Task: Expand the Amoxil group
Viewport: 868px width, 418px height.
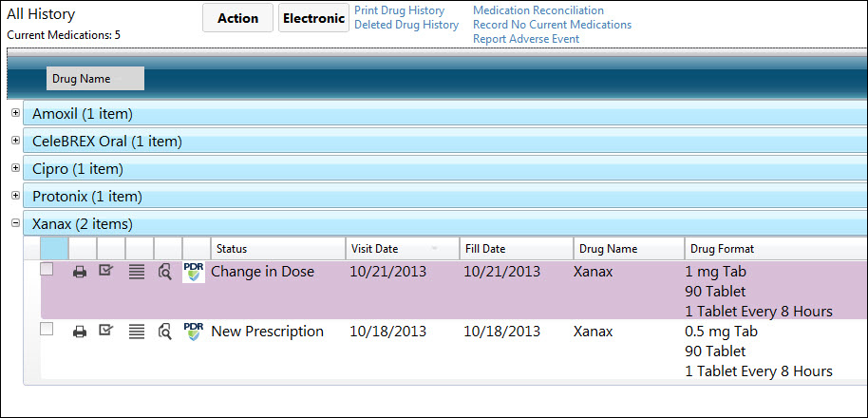Action: pyautogui.click(x=15, y=112)
